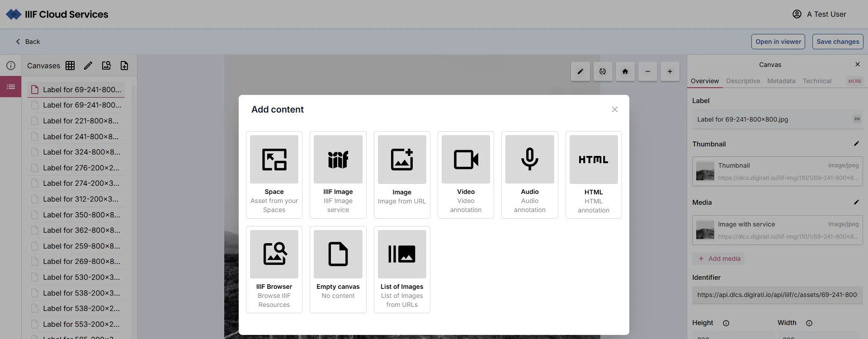Expand the MORE tabs button
The width and height of the screenshot is (868, 339).
(855, 81)
